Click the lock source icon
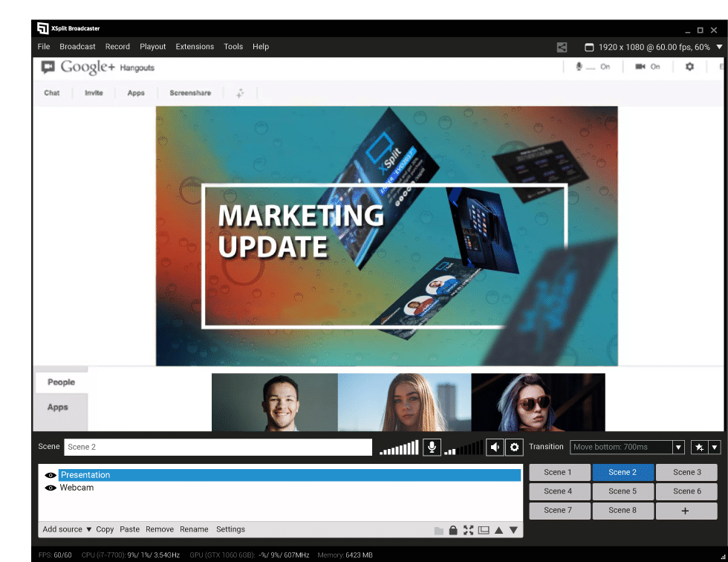 (x=453, y=530)
